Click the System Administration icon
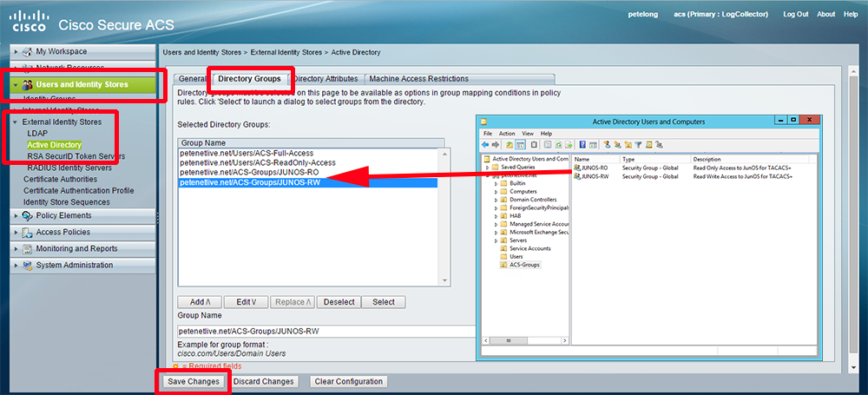The height and width of the screenshot is (395, 868). coord(27,266)
